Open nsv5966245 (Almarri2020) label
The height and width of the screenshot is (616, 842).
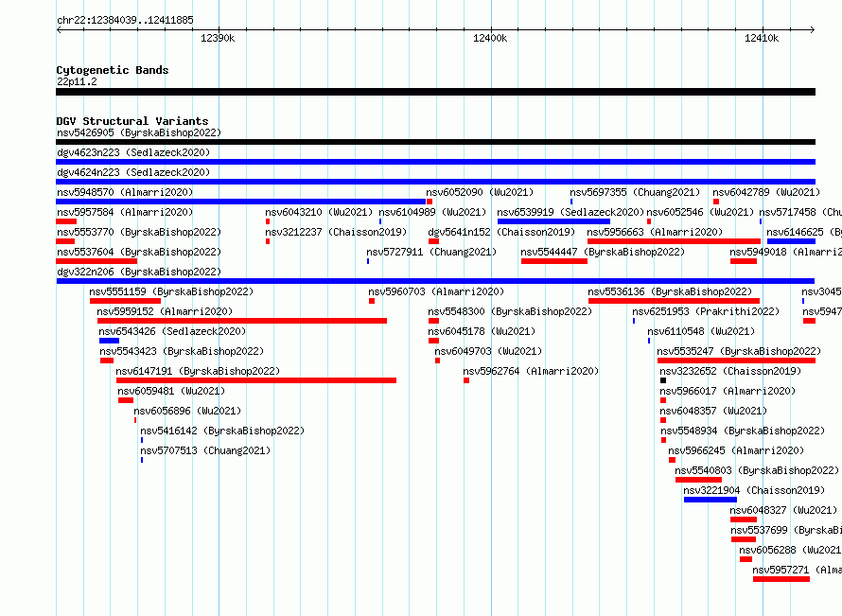(736, 450)
